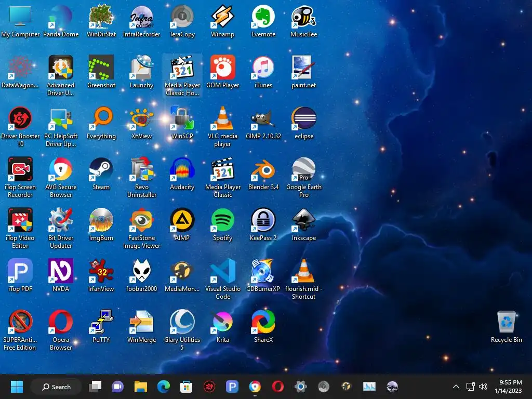Select the Revo Uninstaller icon

pos(141,169)
